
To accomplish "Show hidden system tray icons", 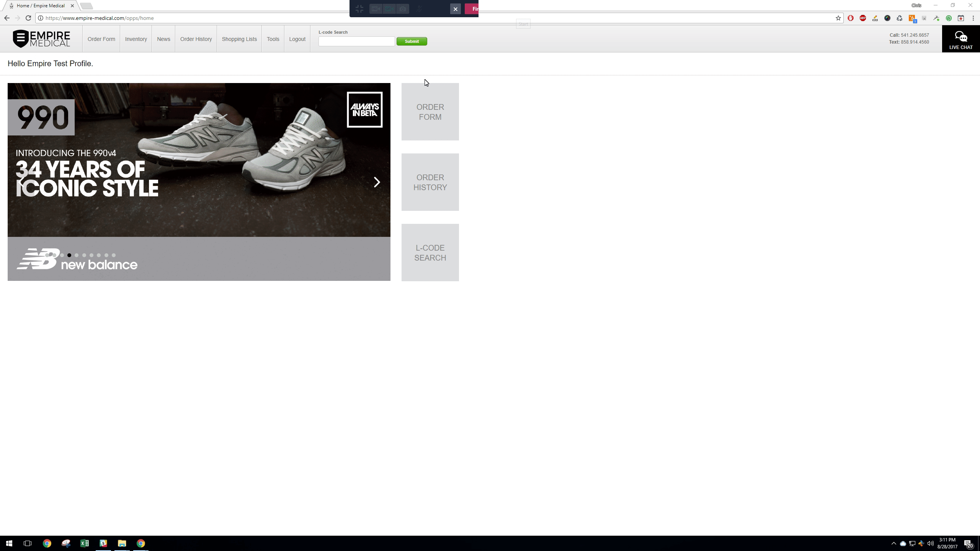I will coord(893,543).
